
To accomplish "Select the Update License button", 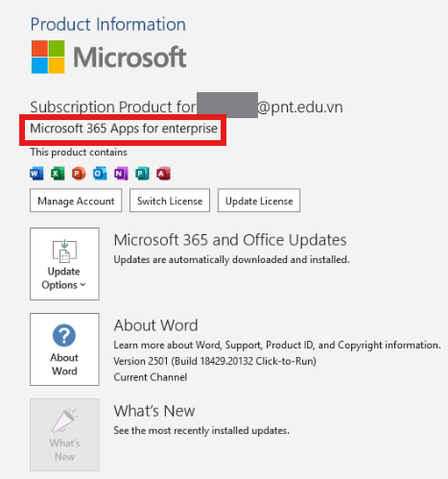I will tap(259, 201).
